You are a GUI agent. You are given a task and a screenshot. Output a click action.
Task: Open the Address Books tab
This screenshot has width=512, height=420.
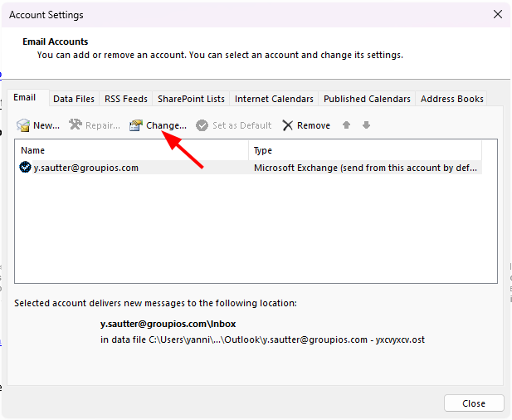pyautogui.click(x=451, y=99)
